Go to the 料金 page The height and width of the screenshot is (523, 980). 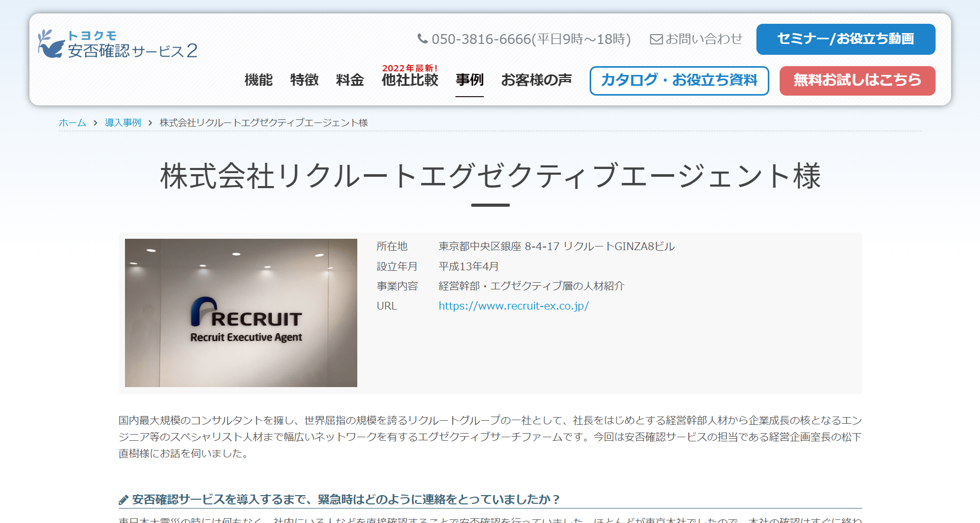click(x=350, y=80)
